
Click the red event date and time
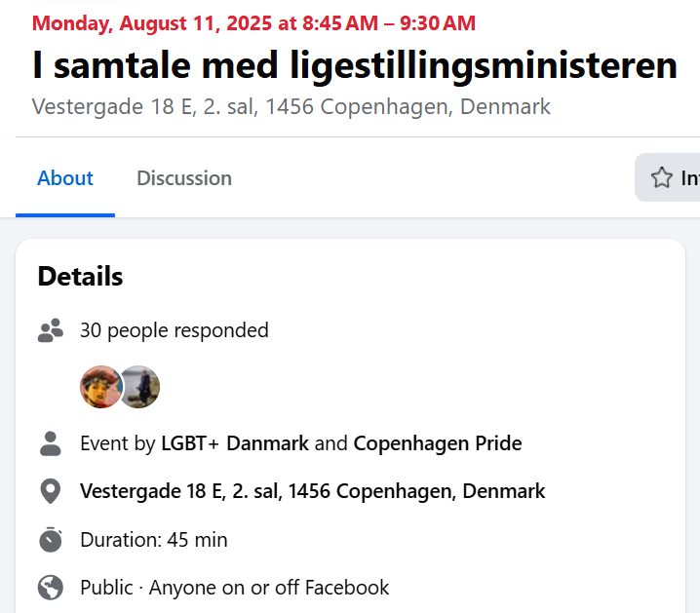click(x=253, y=22)
